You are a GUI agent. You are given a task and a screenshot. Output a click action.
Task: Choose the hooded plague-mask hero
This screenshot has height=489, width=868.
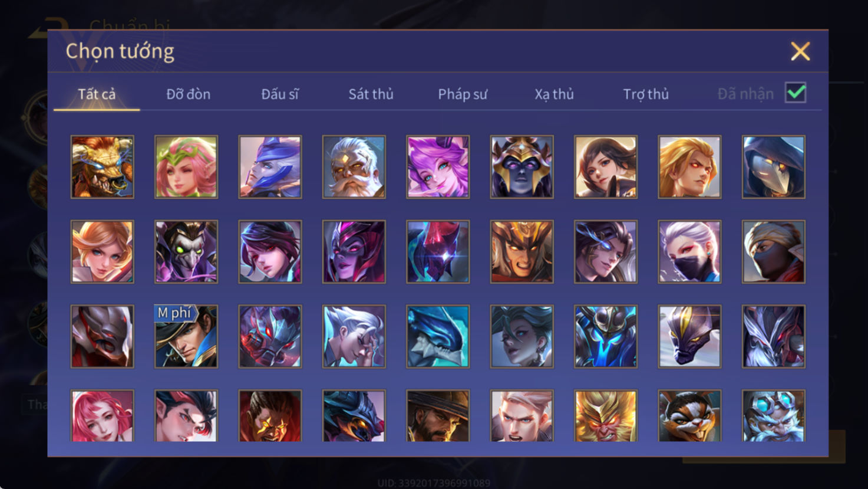pos(774,167)
